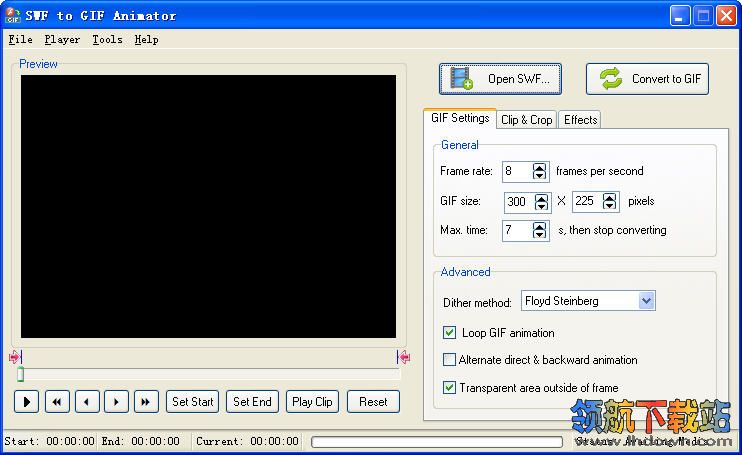Step forward one frame with the single-right-arrow button
The height and width of the screenshot is (455, 742).
tap(116, 402)
